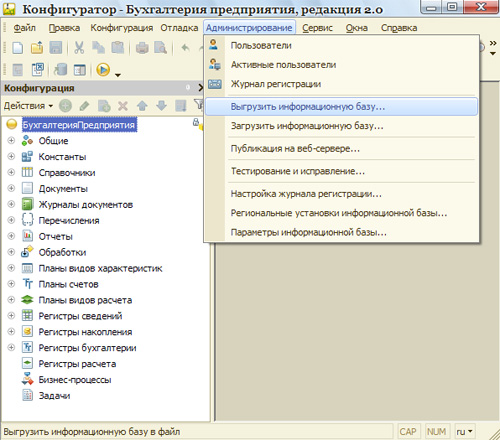Open Параметры информационной базы
Image resolution: width=500 pixels, height=440 pixels.
pyautogui.click(x=342, y=232)
